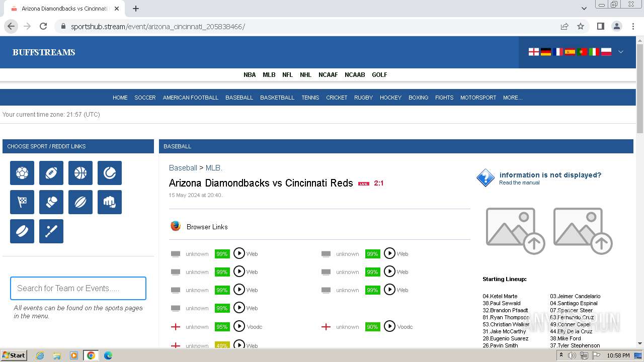Screen dimensions: 644x362
Task: Open the NHL league link
Action: 306,74
